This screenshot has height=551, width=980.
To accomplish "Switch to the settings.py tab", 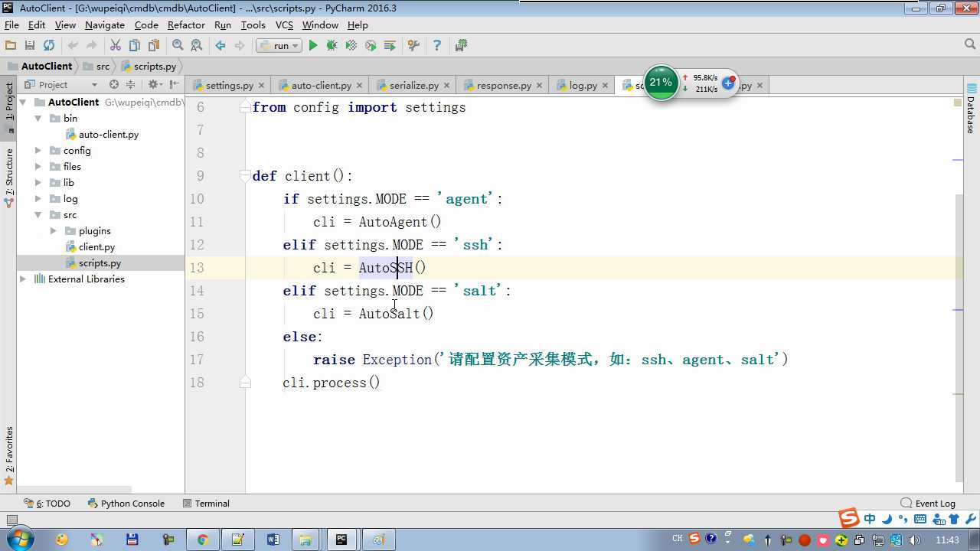I will click(229, 85).
